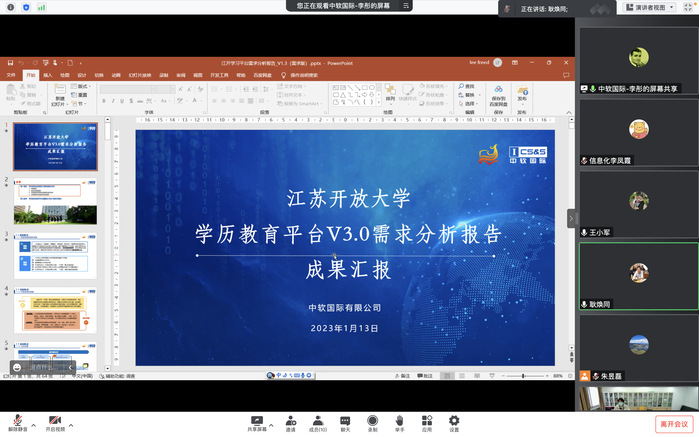Switch to PowerPoint 幻灯片放映 slideshow tab
Image resolution: width=699 pixels, height=437 pixels.
pyautogui.click(x=140, y=75)
